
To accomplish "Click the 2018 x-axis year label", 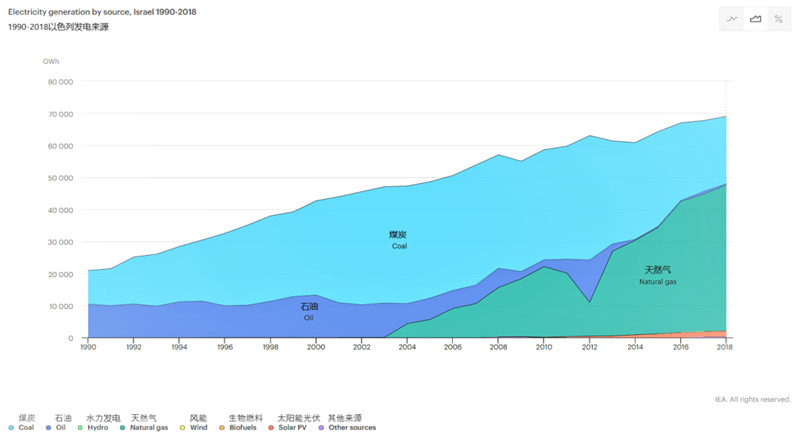I will click(x=725, y=347).
